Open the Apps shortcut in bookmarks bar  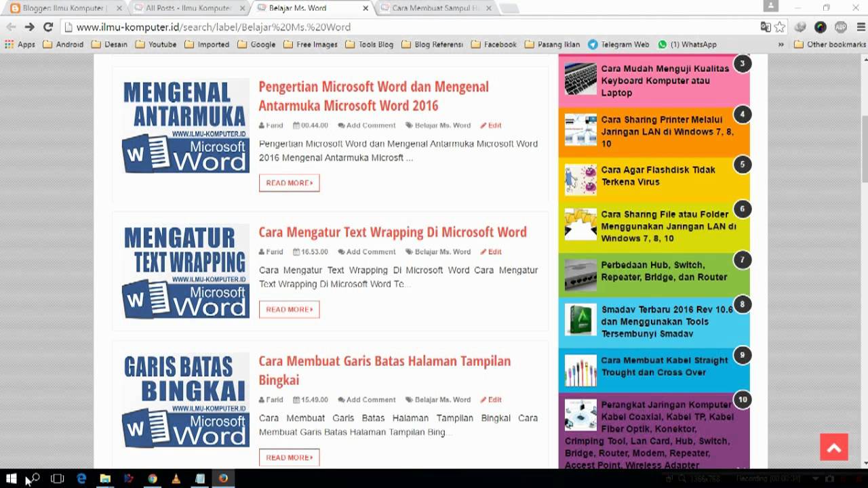[x=20, y=44]
